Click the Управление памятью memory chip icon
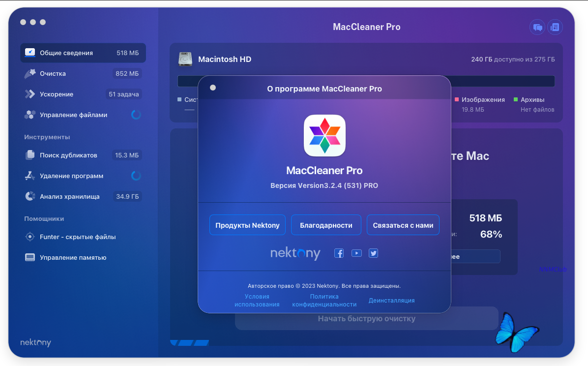Viewport: 588px width, 366px height. (30, 257)
